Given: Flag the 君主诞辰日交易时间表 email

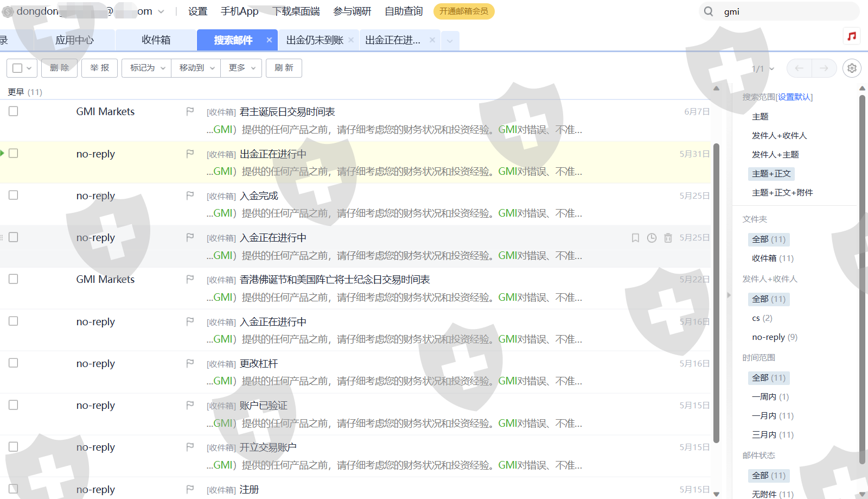Looking at the screenshot, I should click(x=190, y=111).
